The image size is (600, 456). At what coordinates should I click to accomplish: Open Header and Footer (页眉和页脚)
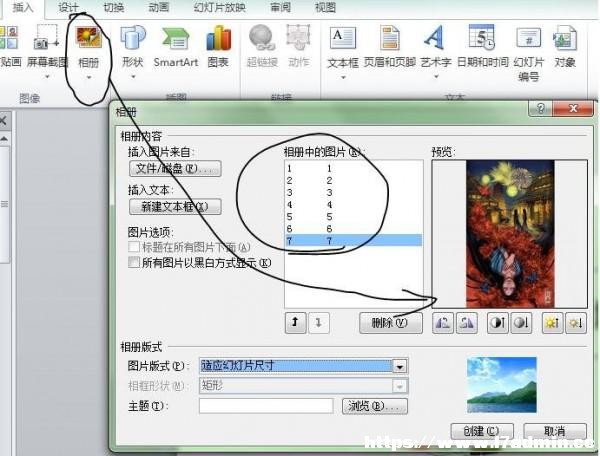tap(390, 37)
